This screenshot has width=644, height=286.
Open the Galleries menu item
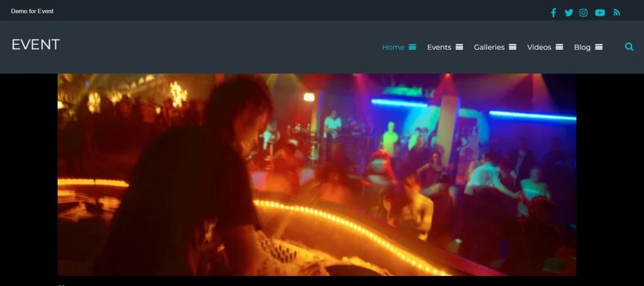click(489, 47)
